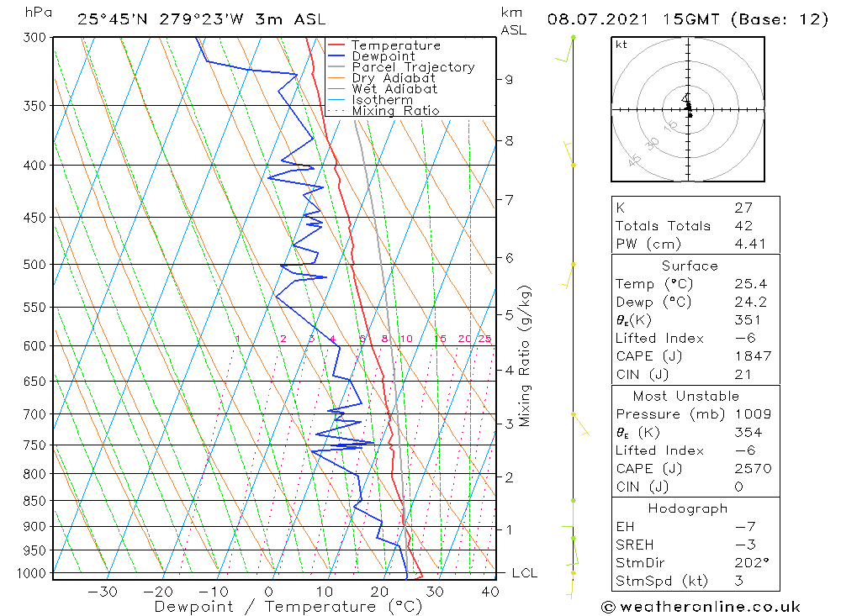The height and width of the screenshot is (616, 841).
Task: Click the date 08.07.2021 in the header
Action: pyautogui.click(x=597, y=19)
